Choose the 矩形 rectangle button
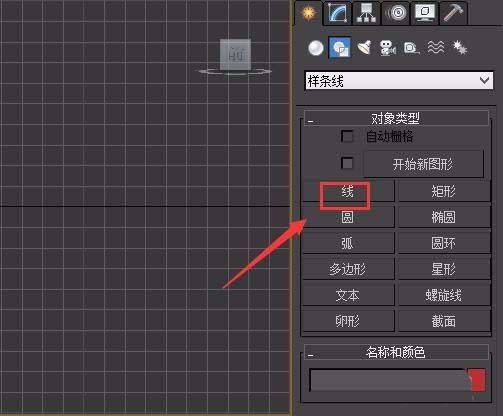The width and height of the screenshot is (503, 416). (444, 191)
